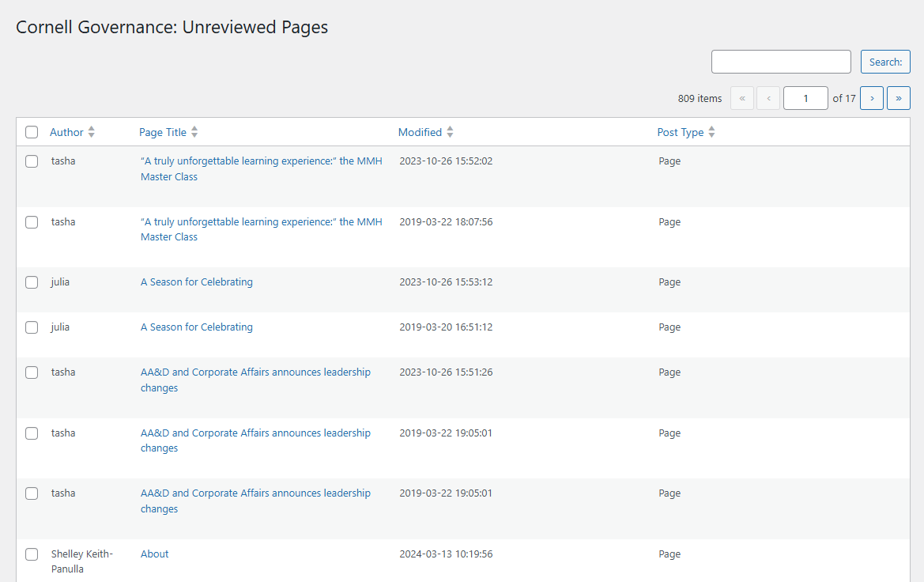The height and width of the screenshot is (582, 924).
Task: Click the modified date 2024-03-13 10:19:56
Action: pos(446,554)
